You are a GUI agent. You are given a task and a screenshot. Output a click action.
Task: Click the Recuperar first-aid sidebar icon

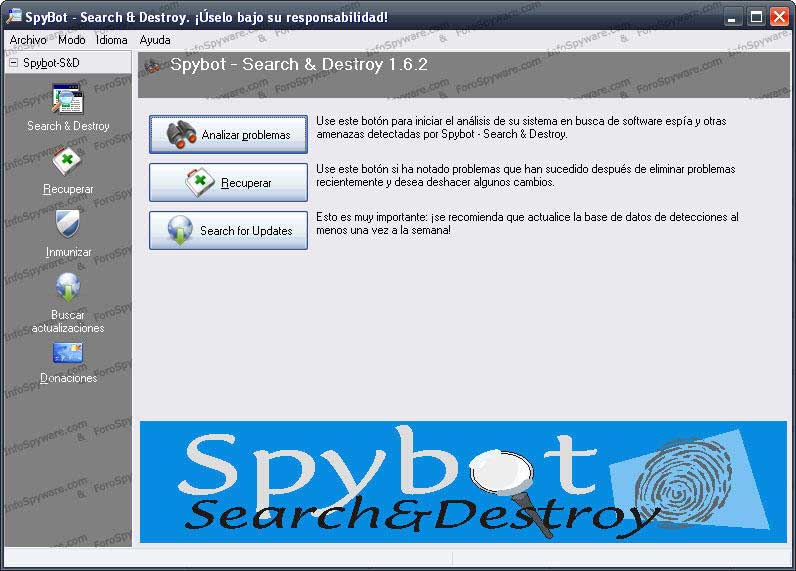68,162
